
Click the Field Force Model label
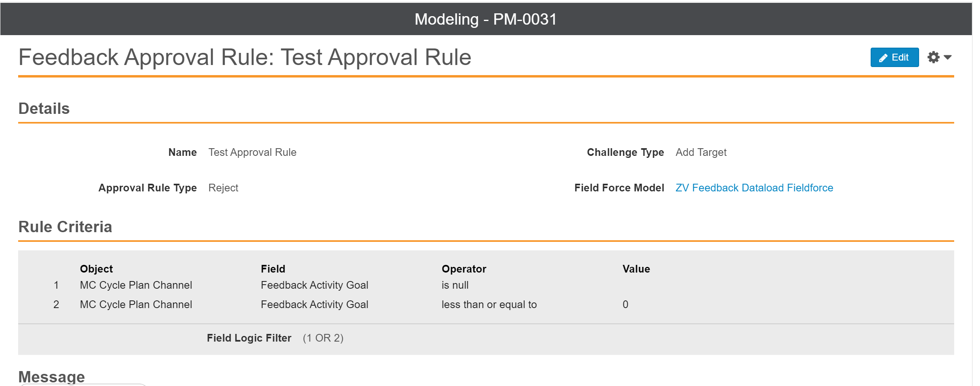click(x=619, y=188)
